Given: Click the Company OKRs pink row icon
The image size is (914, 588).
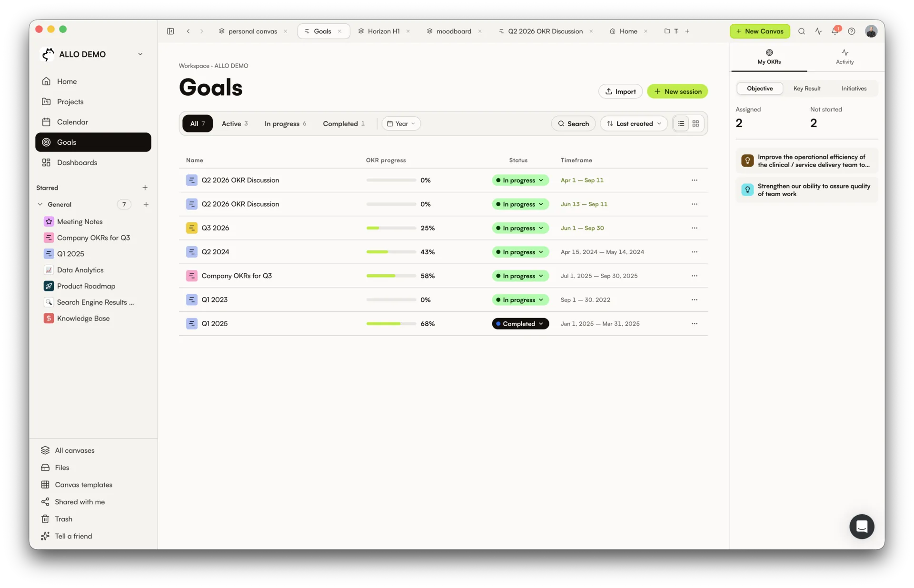Looking at the screenshot, I should click(192, 276).
